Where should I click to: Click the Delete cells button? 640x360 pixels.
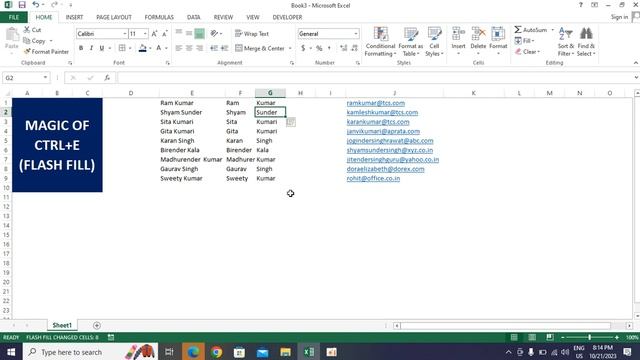point(478,42)
